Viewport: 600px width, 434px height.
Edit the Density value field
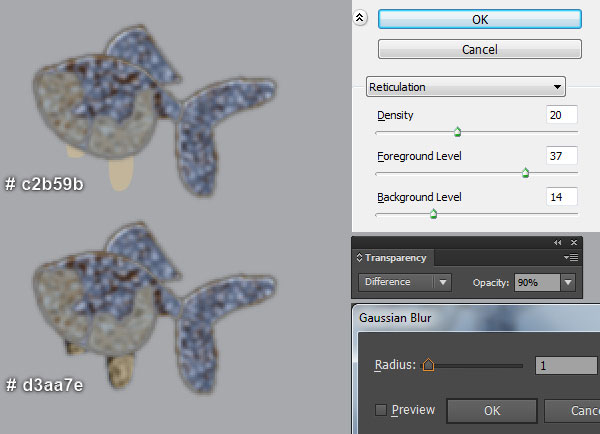(561, 115)
